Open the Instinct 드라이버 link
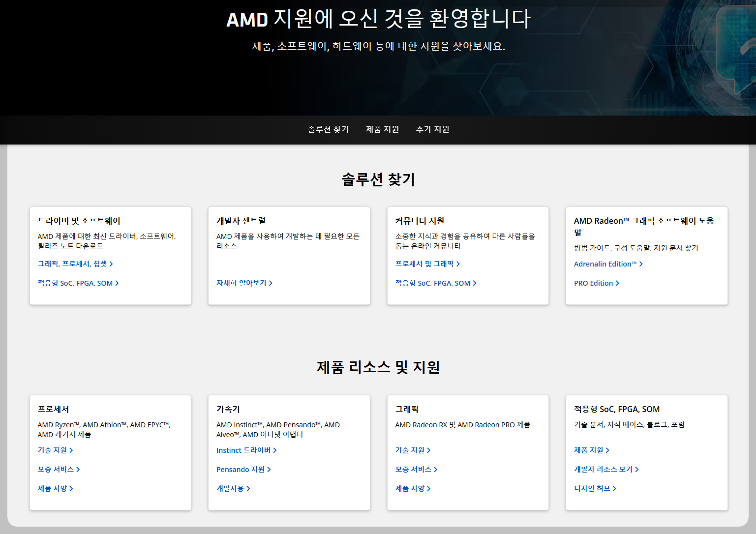This screenshot has width=756, height=534. pos(246,450)
